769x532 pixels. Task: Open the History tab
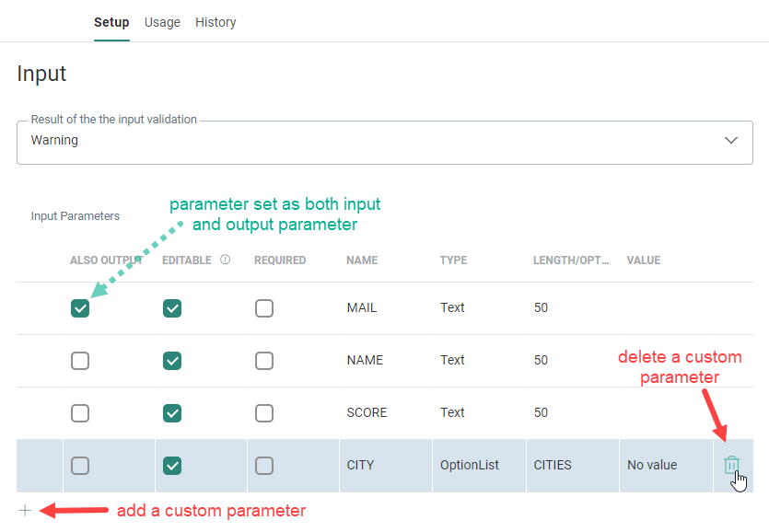click(x=216, y=22)
